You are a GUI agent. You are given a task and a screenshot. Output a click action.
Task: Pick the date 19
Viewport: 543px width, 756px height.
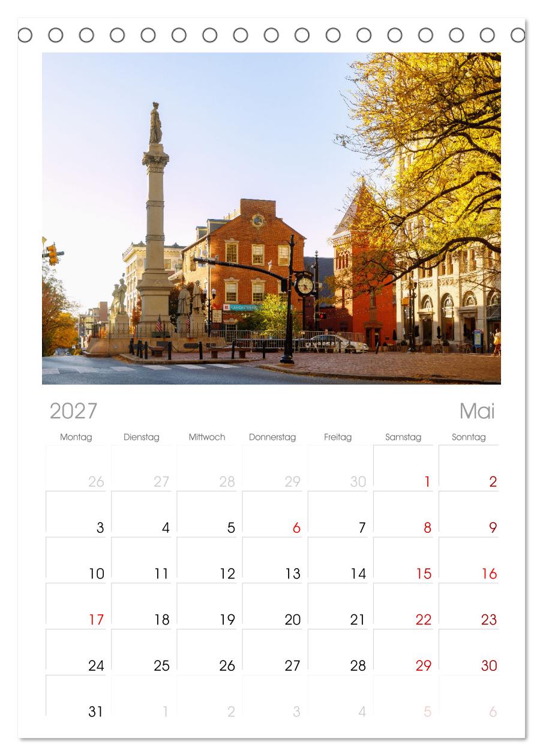(227, 620)
